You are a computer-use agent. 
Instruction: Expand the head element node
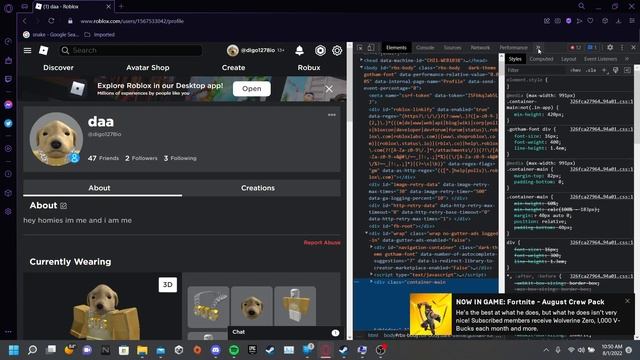(x=361, y=60)
